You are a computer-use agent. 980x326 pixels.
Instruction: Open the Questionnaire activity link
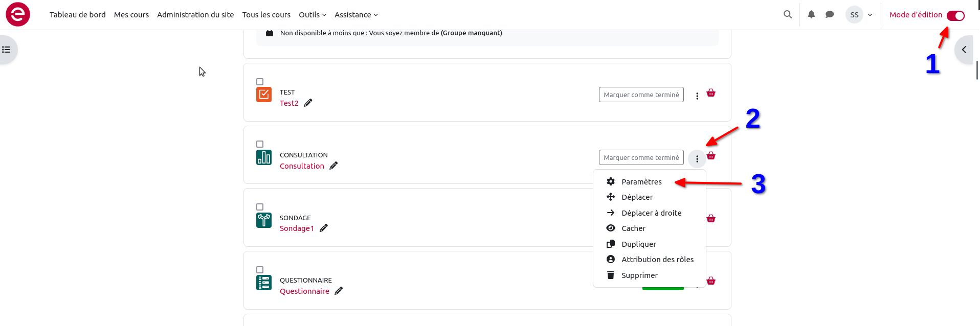[x=304, y=291]
